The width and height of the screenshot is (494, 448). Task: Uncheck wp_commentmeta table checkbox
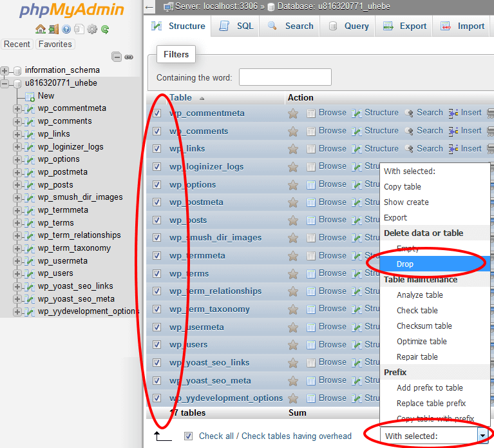click(157, 113)
